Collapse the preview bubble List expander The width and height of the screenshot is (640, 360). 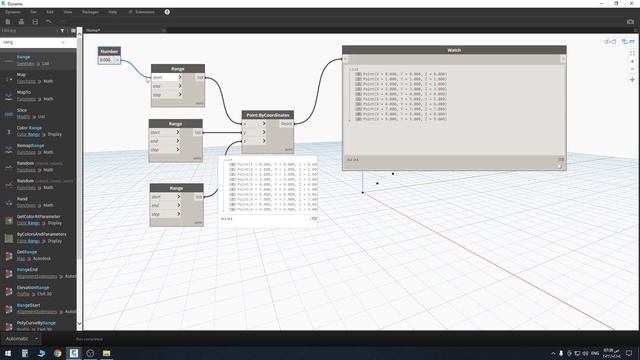click(x=225, y=160)
